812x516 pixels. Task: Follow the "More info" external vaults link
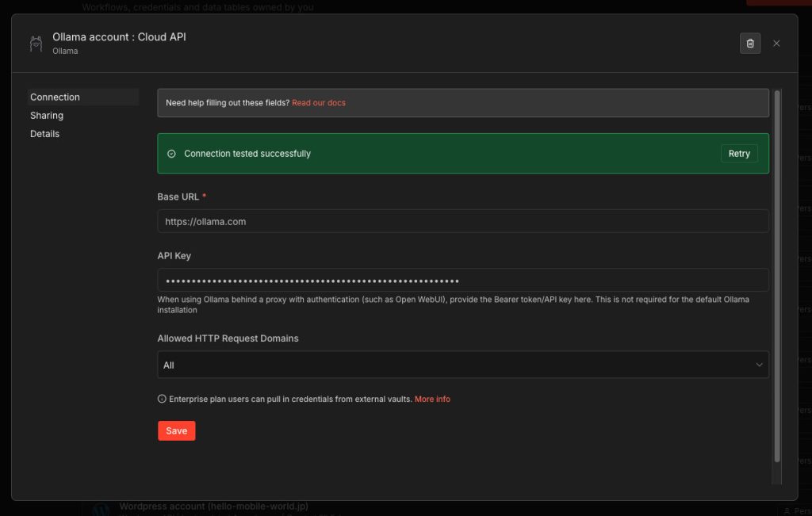click(432, 399)
